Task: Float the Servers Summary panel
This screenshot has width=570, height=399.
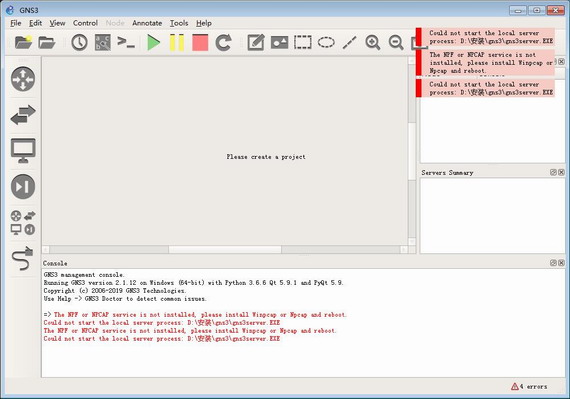Action: (x=553, y=172)
